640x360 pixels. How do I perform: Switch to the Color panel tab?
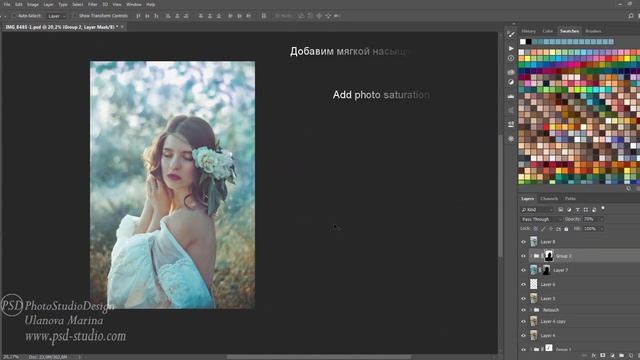(x=547, y=31)
